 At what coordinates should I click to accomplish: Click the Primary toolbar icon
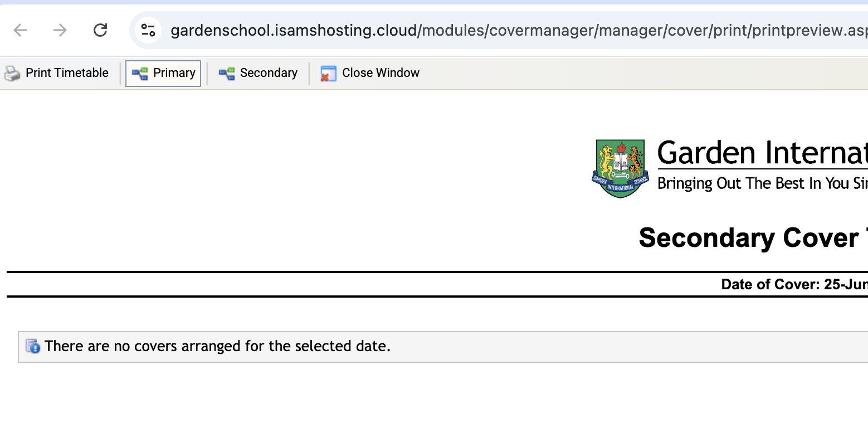[139, 74]
